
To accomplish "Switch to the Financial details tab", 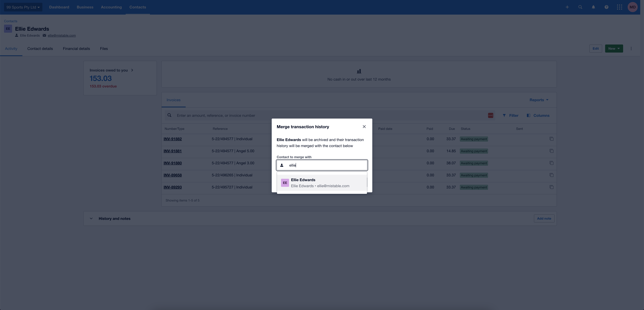I will [x=76, y=49].
